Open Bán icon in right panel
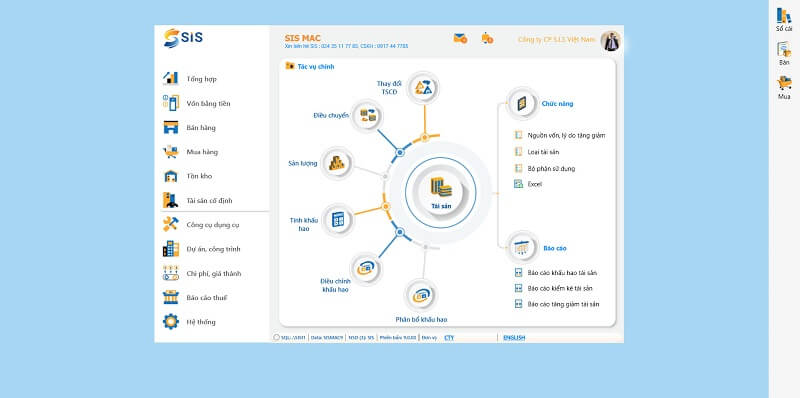The width and height of the screenshot is (800, 398). (784, 54)
